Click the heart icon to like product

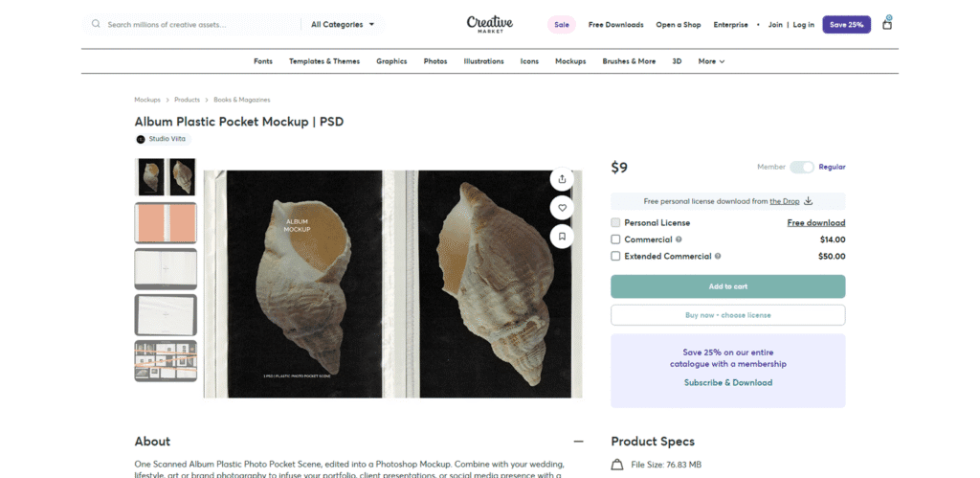(x=562, y=207)
